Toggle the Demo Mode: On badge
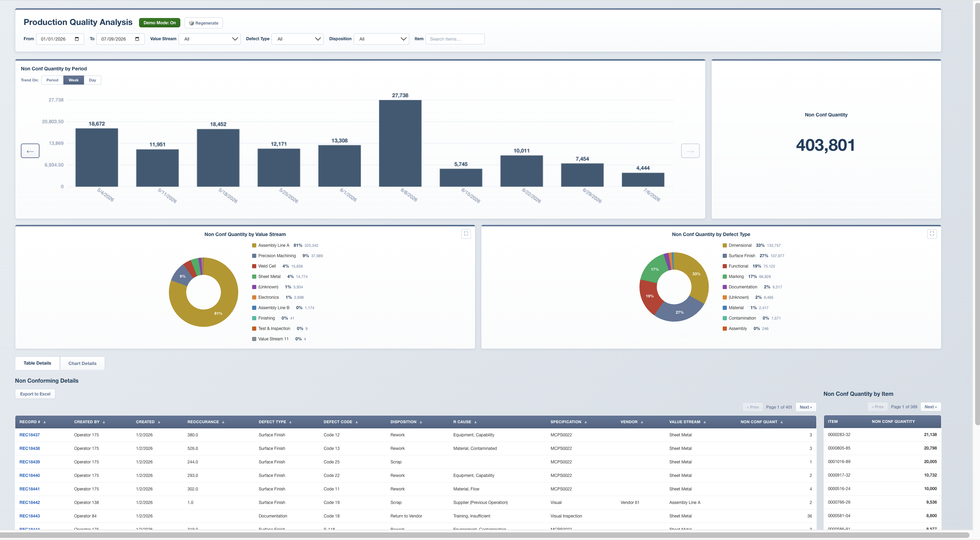 (x=160, y=23)
